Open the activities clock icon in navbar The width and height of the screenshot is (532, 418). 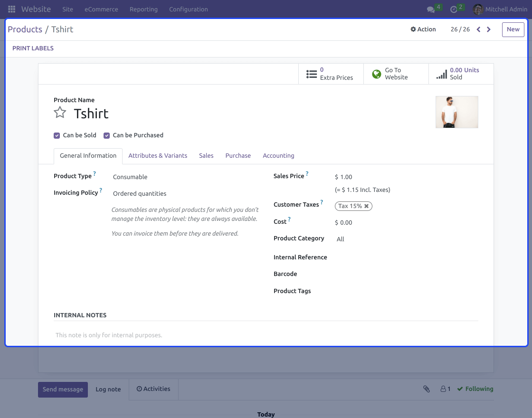454,9
